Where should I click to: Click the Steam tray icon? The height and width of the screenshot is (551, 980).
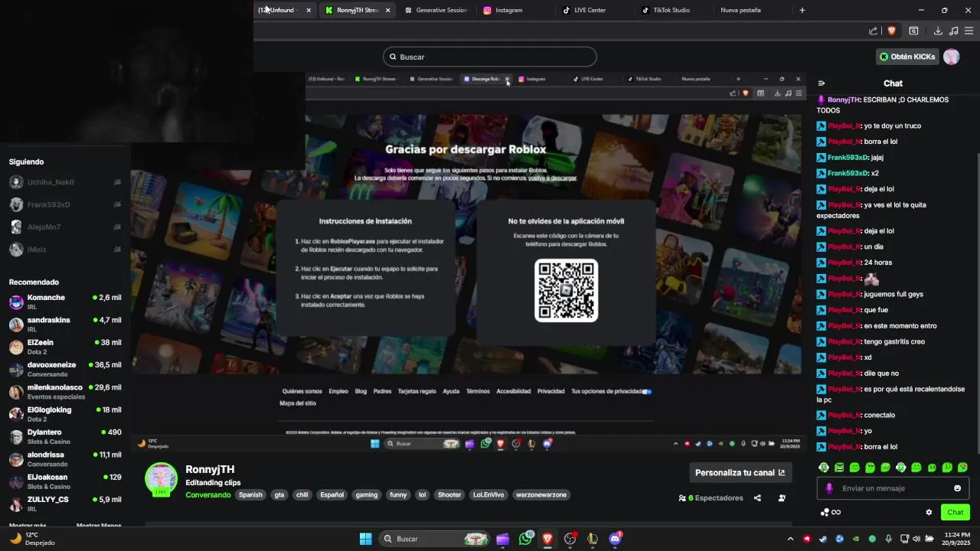click(823, 539)
